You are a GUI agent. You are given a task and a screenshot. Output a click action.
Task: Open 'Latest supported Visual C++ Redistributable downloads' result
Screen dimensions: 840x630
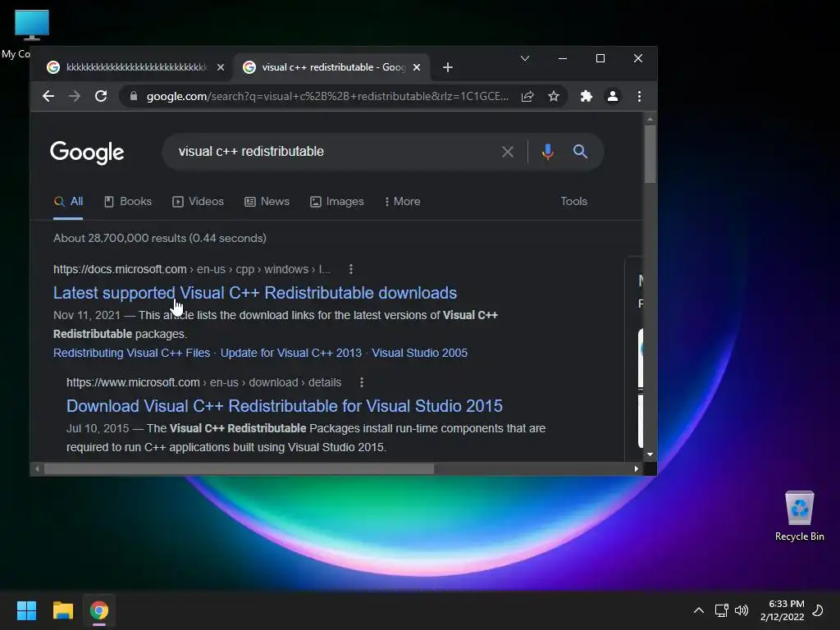click(255, 293)
